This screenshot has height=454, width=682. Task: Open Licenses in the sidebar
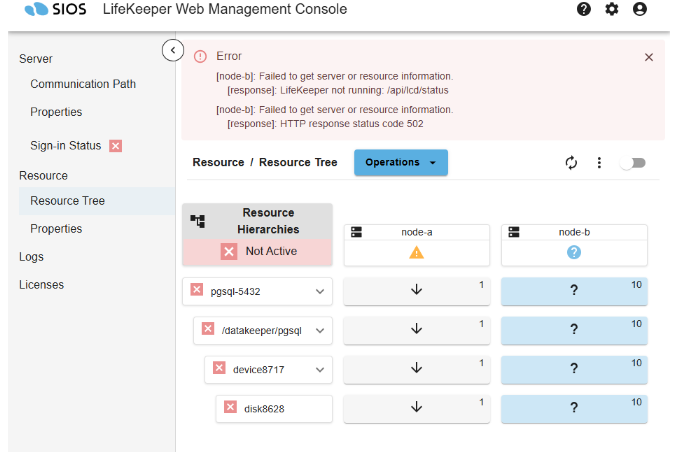click(x=41, y=285)
